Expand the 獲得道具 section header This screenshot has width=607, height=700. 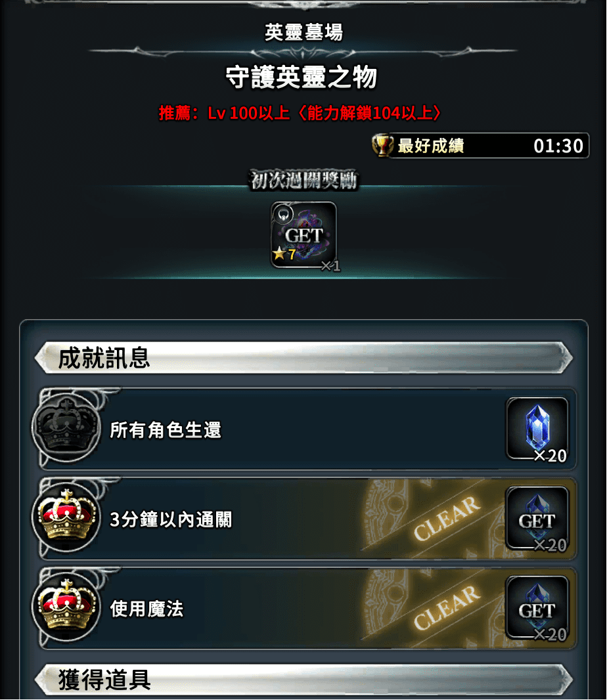(x=303, y=680)
